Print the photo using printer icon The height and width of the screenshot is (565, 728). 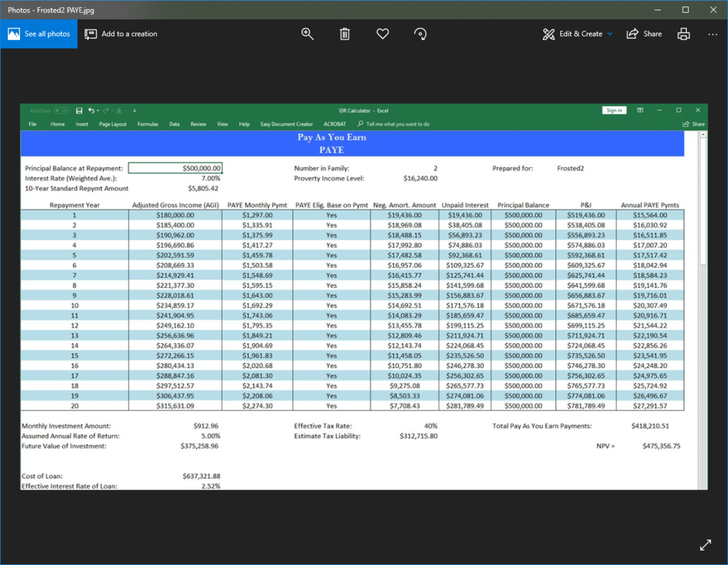(683, 34)
